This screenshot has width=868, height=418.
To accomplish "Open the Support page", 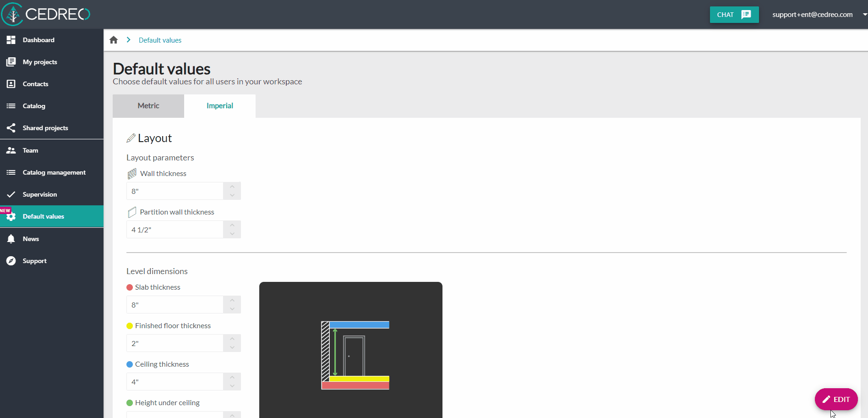I will (34, 260).
